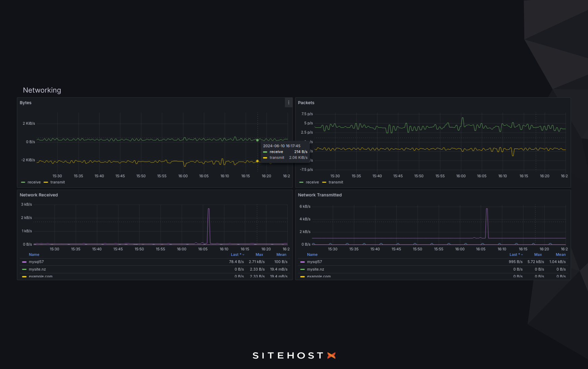The width and height of the screenshot is (588, 369).
Task: Collapse the Networking dashboard row
Action: point(42,90)
